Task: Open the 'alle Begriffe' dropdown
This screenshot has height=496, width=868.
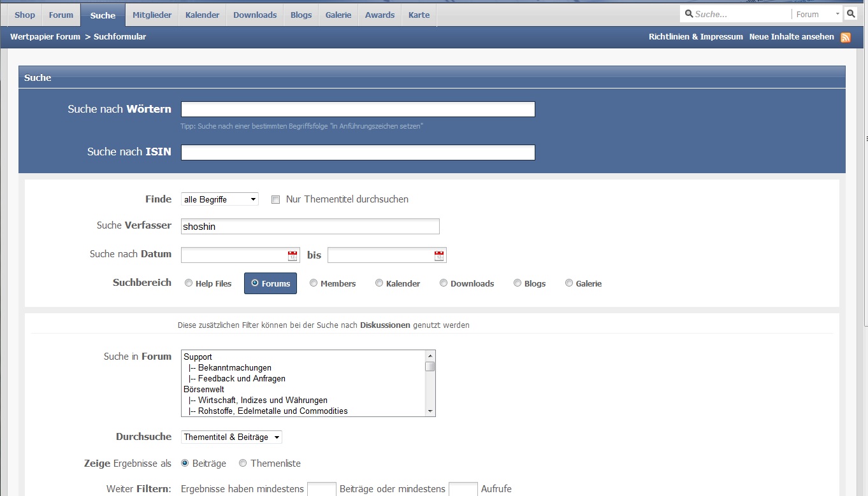Action: coord(220,199)
